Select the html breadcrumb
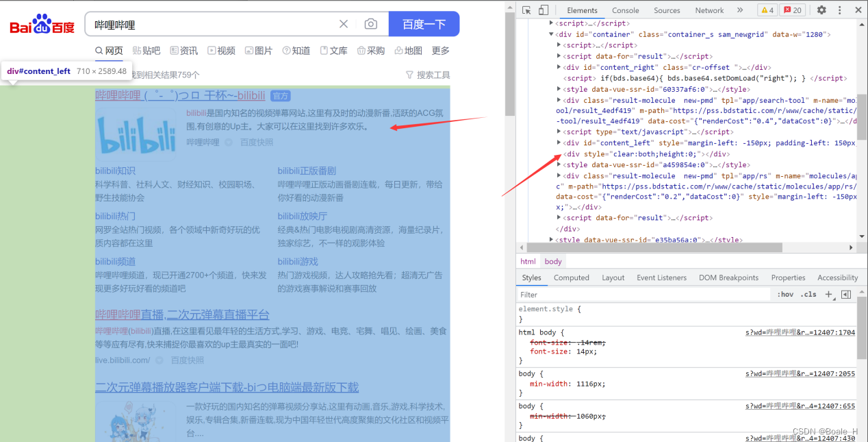Viewport: 868px width, 442px height. (528, 261)
